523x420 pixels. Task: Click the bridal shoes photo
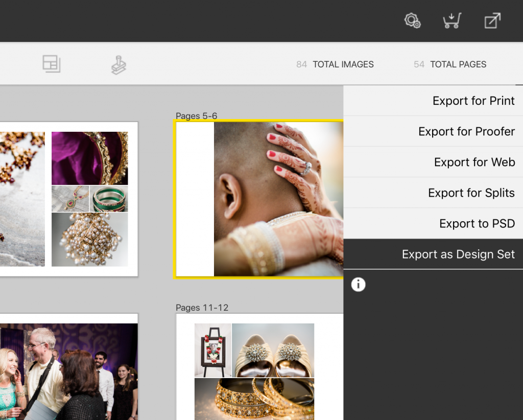tap(273, 351)
